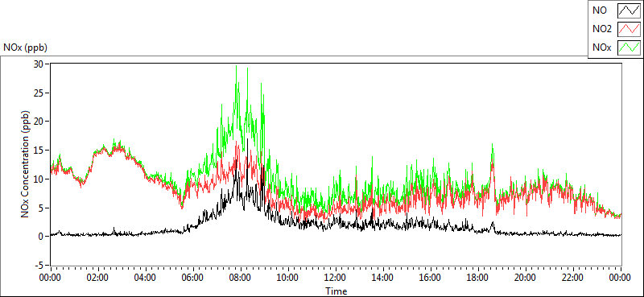
Task: Click the 12:00 time axis label
Action: click(336, 278)
